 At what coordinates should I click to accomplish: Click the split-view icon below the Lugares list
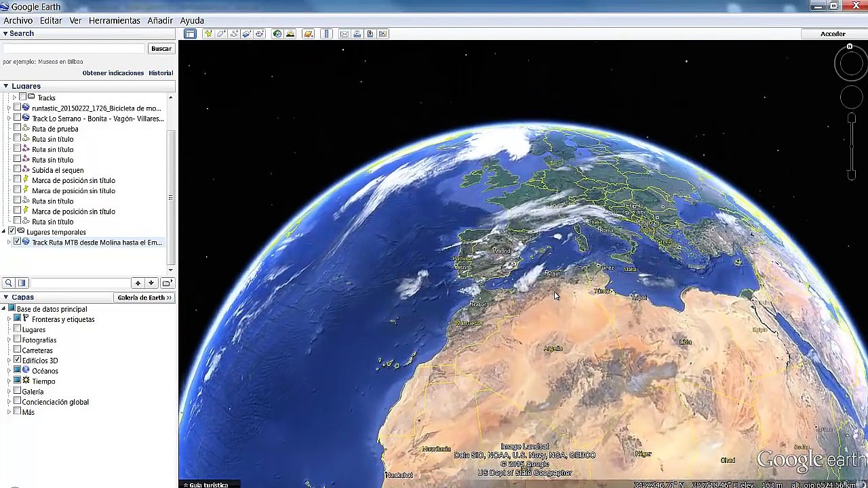pyautogui.click(x=22, y=283)
